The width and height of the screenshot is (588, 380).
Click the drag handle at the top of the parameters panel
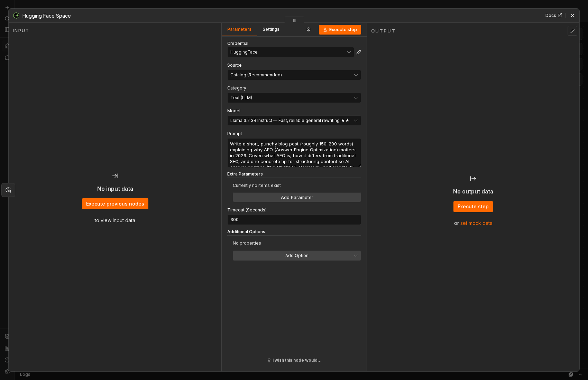click(294, 20)
